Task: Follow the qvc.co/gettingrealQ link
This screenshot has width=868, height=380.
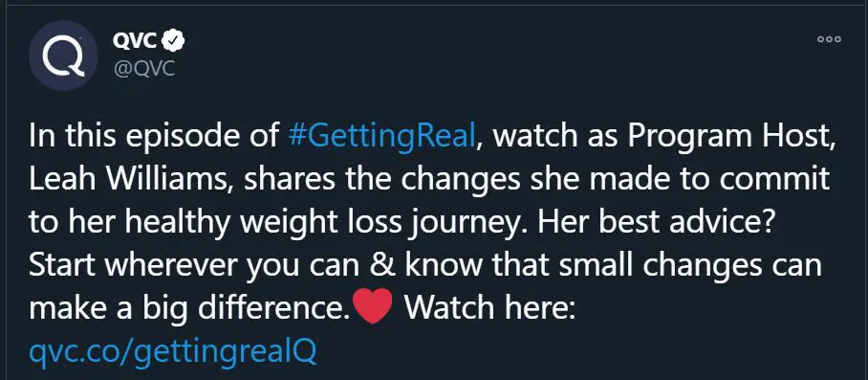Action: pyautogui.click(x=173, y=350)
